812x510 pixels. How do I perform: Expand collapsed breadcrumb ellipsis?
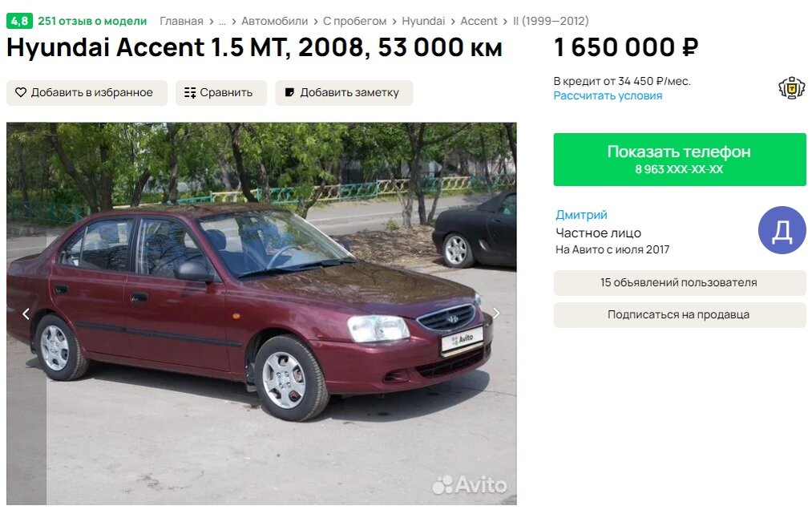click(222, 21)
